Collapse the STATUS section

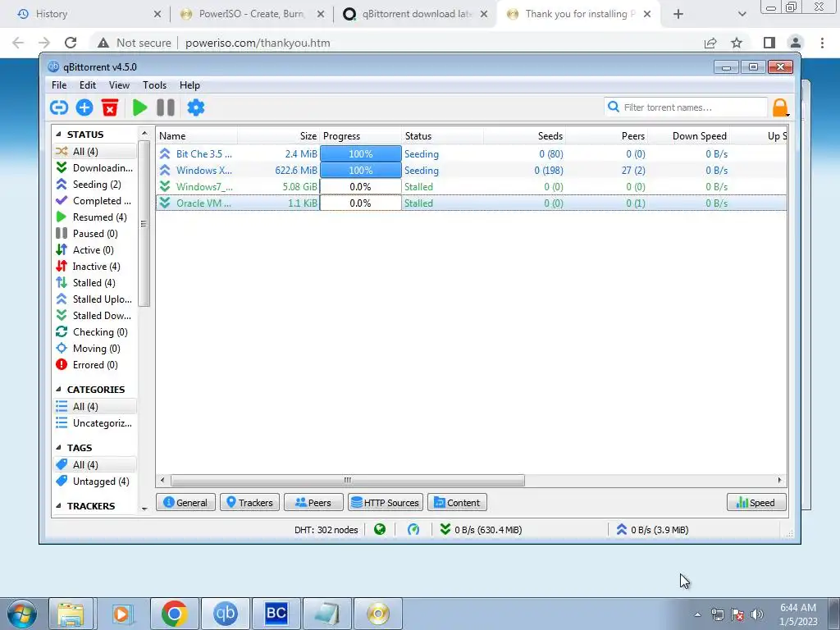(58, 135)
